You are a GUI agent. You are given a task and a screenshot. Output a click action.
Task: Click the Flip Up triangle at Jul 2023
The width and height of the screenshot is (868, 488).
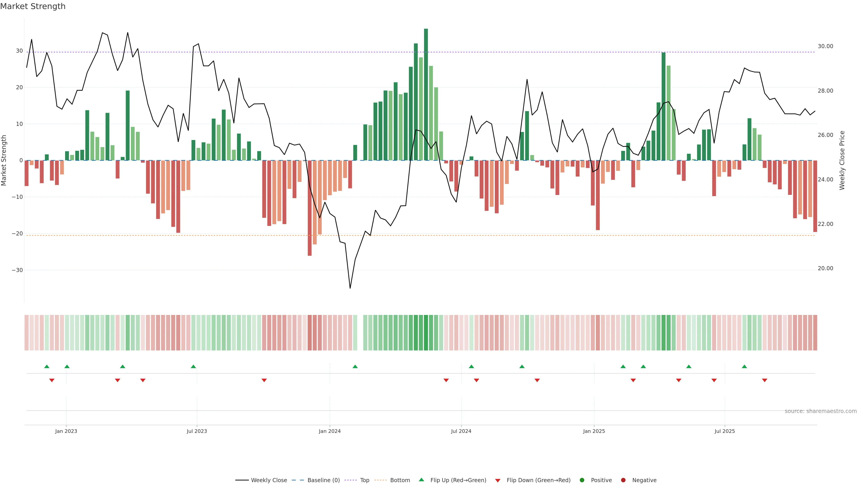point(193,366)
